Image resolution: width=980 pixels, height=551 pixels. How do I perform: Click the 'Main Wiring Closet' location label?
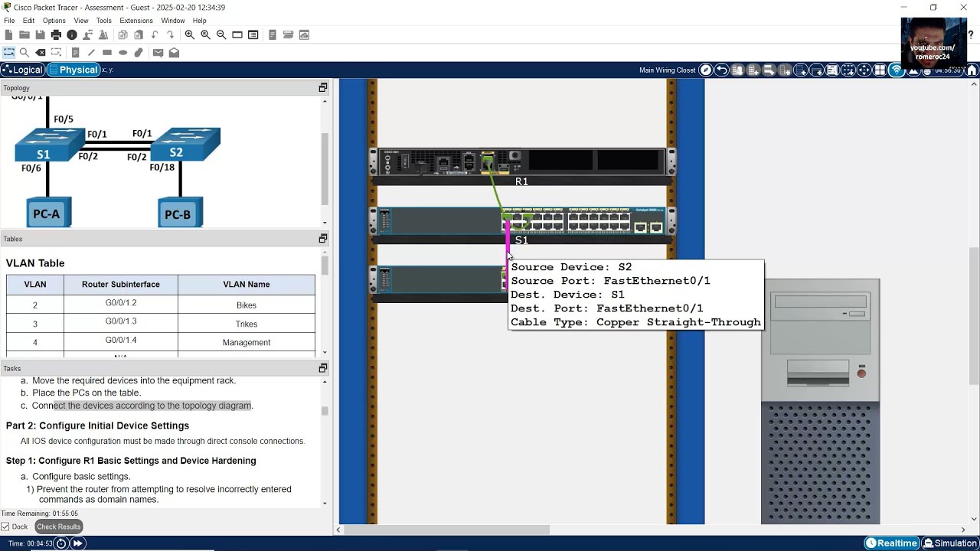pos(668,70)
